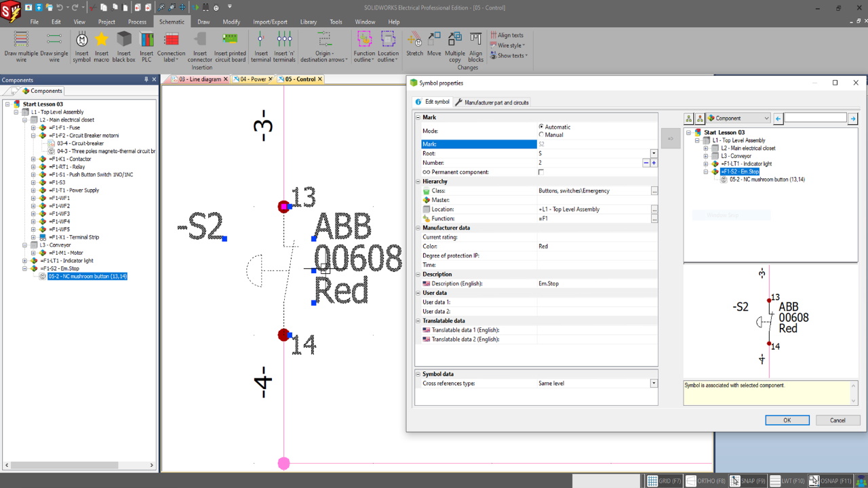Screen dimensions: 868x488
Task: Click the Align texts command
Action: [507, 35]
